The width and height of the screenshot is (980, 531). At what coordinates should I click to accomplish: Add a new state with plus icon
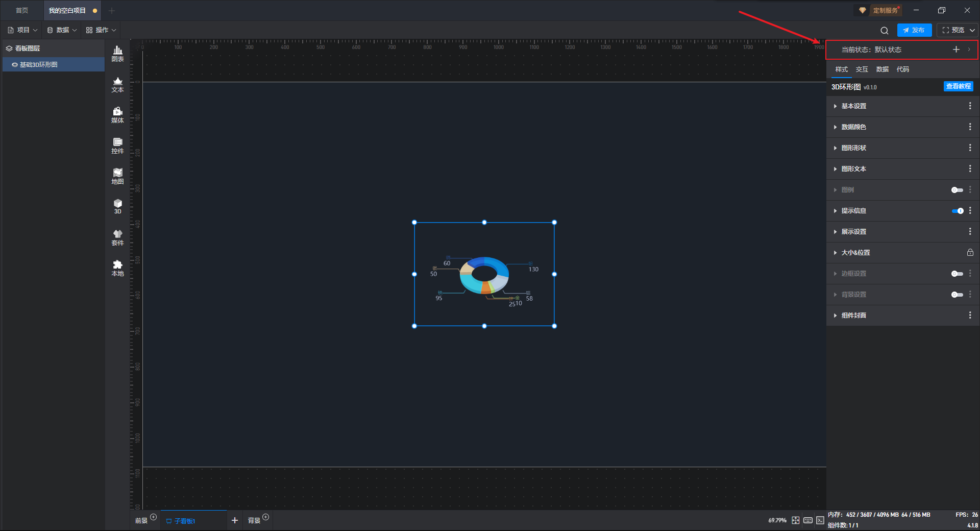click(956, 50)
